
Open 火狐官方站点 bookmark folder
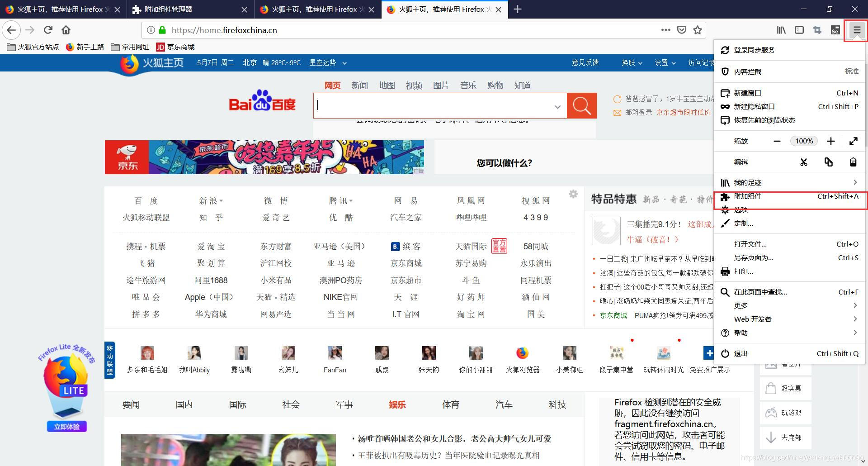[x=33, y=47]
